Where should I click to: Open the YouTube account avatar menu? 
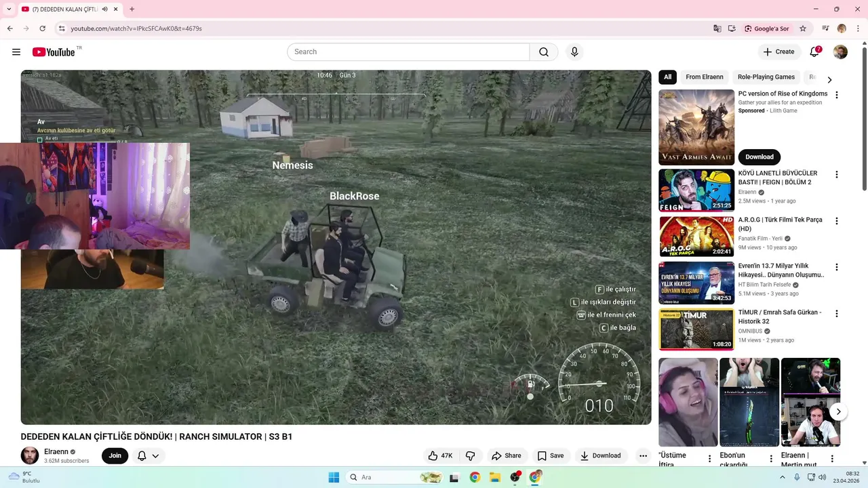pyautogui.click(x=840, y=52)
